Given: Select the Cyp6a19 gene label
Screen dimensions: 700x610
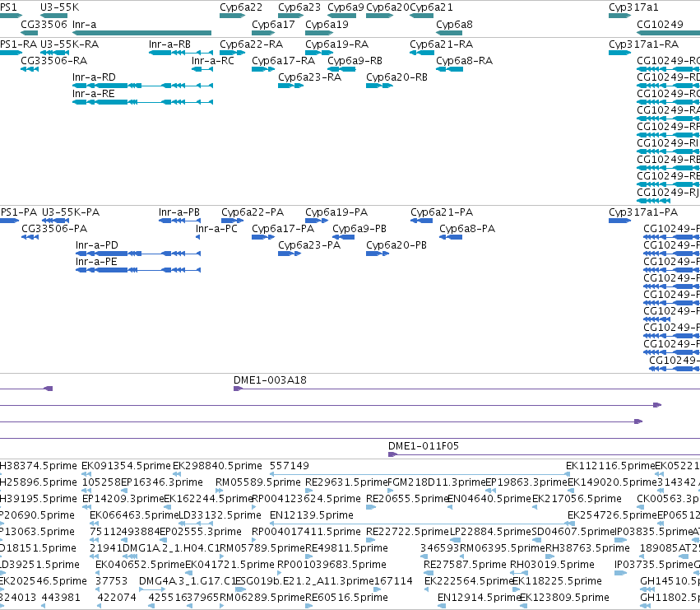Looking at the screenshot, I should (x=327, y=24).
